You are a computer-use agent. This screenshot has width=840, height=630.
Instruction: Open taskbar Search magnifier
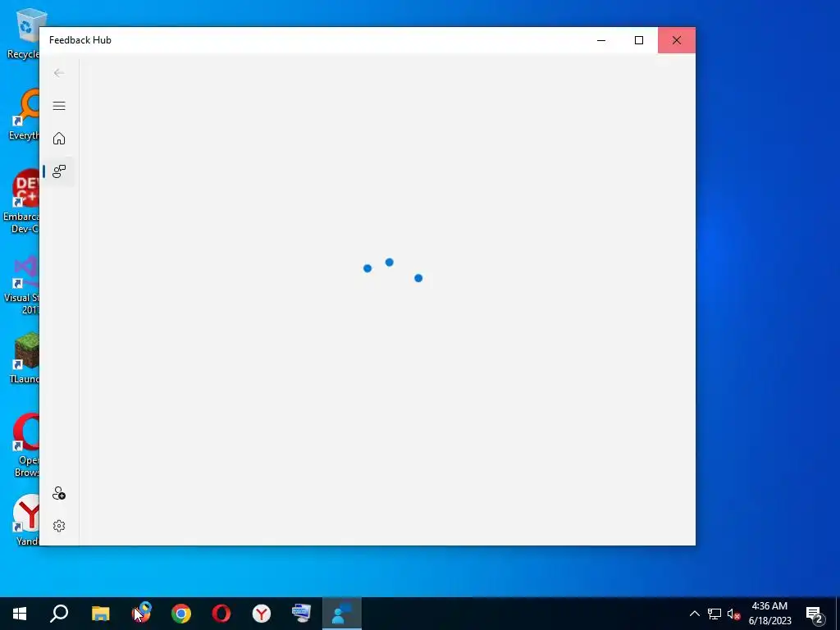click(59, 614)
